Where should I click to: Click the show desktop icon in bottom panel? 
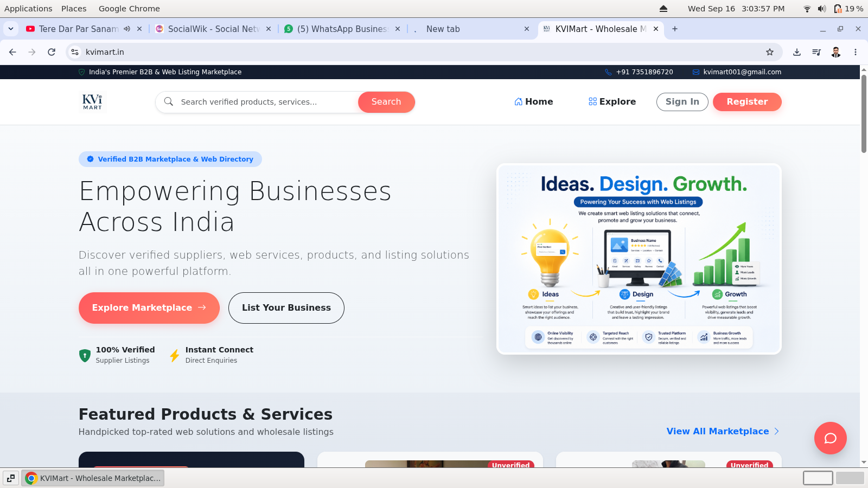coord(11,478)
